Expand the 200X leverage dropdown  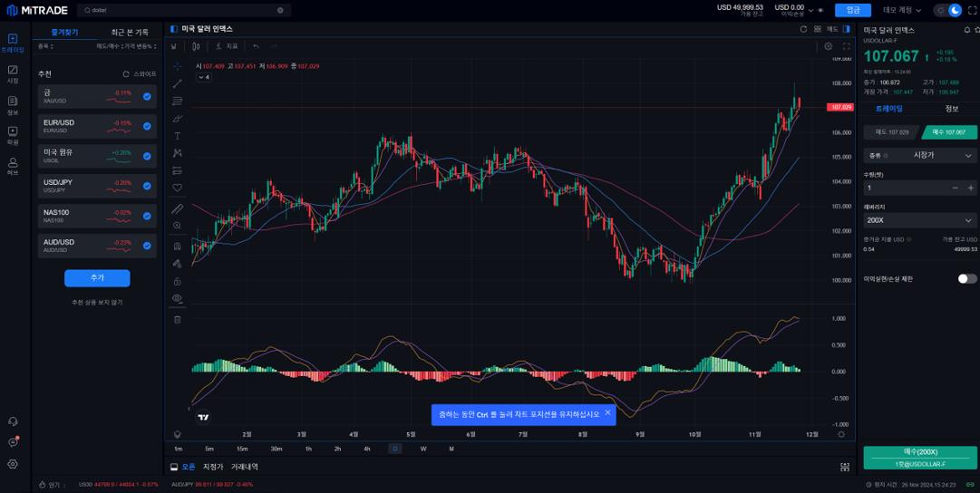click(919, 220)
